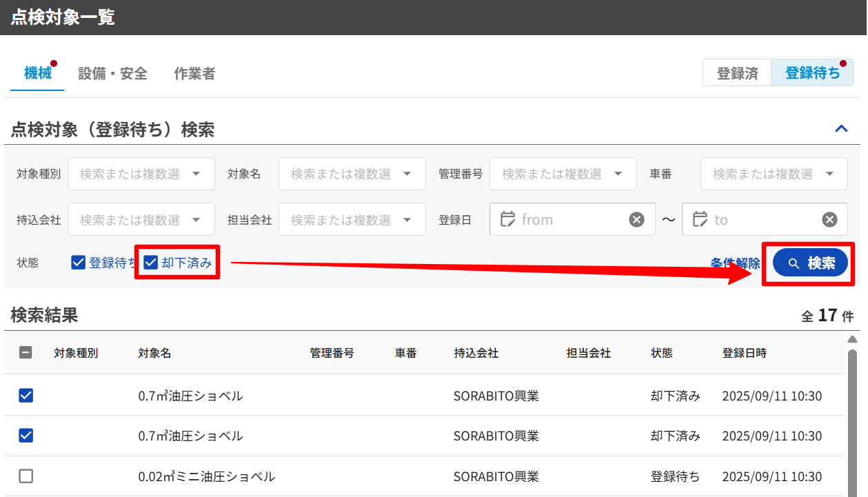Collapse the search panel with chevron
868x497 pixels.
(x=841, y=129)
